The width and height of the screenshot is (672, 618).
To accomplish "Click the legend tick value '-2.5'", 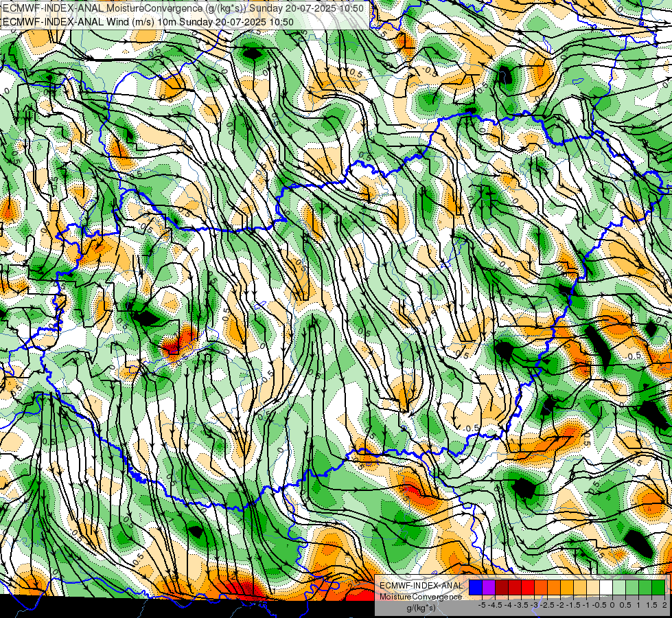I will click(x=547, y=605).
